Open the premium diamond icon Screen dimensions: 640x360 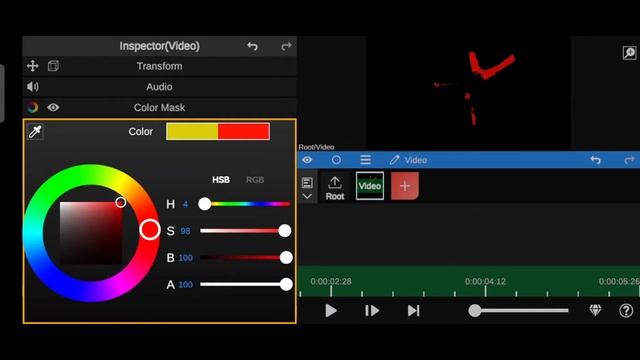pos(596,311)
